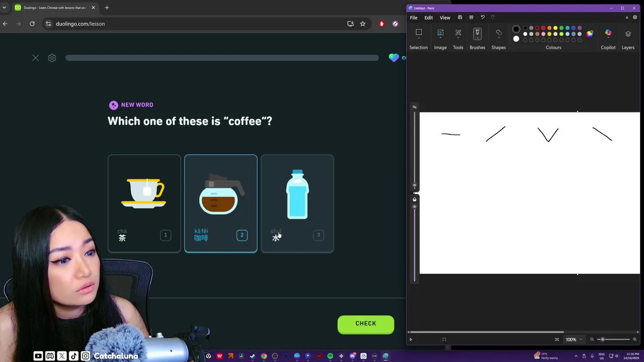
Task: Close the Duolingo browser tab
Action: pyautogui.click(x=93, y=8)
